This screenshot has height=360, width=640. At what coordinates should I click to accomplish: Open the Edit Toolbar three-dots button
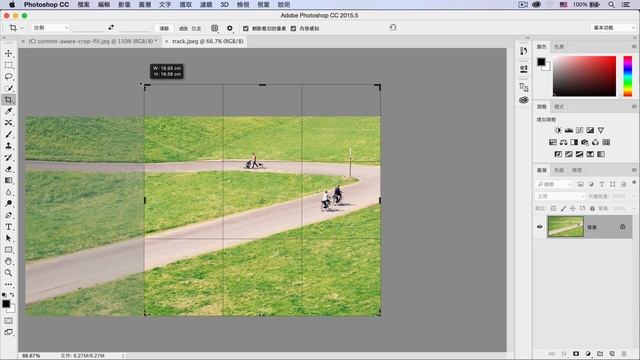click(x=9, y=284)
